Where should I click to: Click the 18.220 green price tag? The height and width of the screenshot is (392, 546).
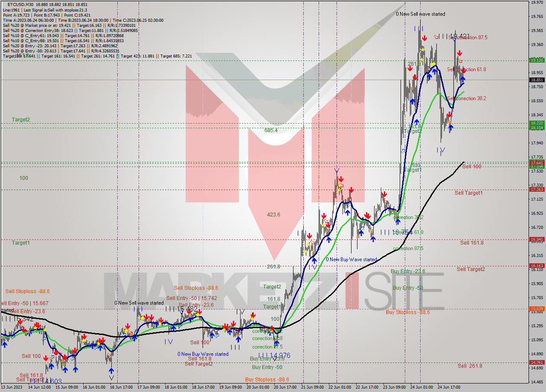point(536,123)
